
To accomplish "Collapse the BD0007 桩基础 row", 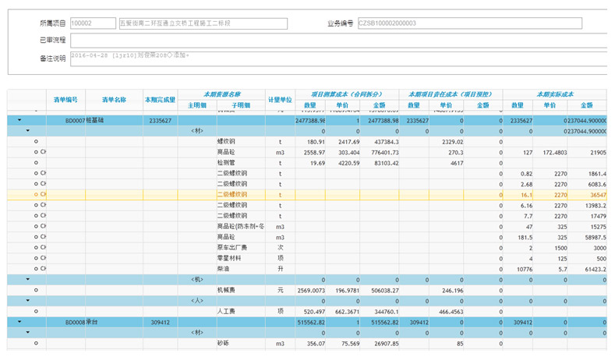I will (x=19, y=120).
